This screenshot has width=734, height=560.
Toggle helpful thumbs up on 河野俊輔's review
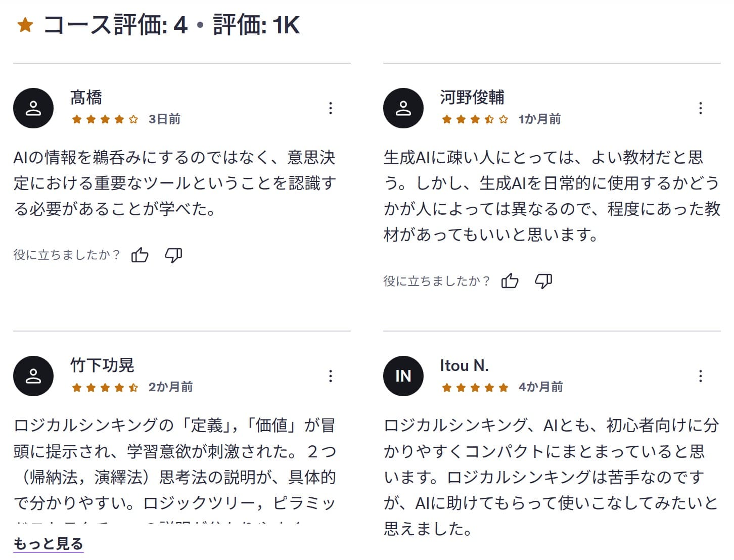(x=510, y=281)
